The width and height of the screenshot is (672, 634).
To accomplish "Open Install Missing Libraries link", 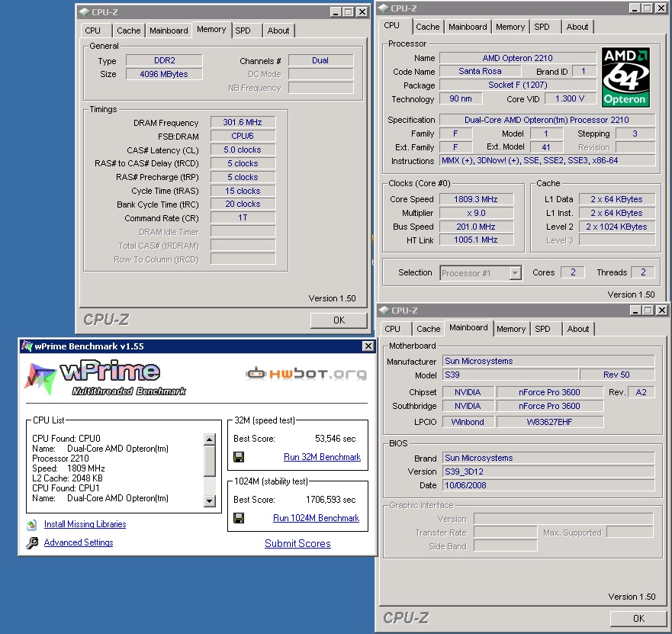I will click(85, 524).
